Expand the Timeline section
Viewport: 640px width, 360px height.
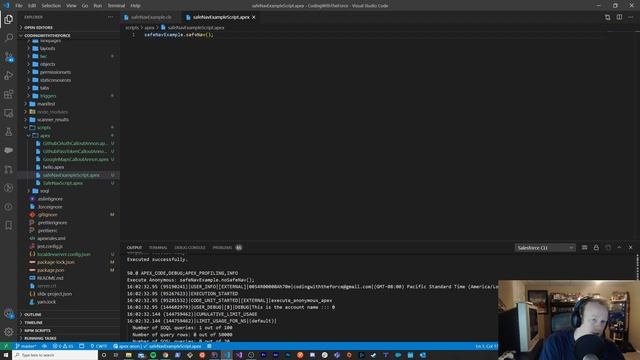pos(69,322)
